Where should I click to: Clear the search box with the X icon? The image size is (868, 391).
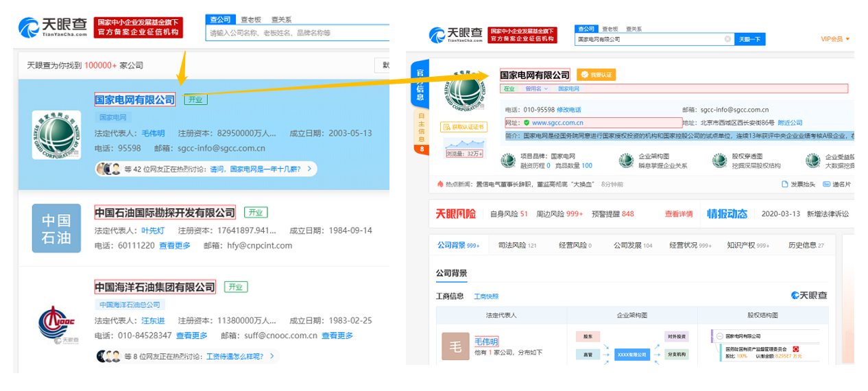tap(727, 39)
